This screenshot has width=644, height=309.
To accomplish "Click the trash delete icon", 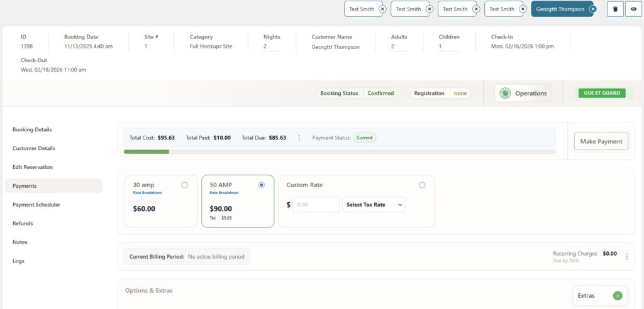I will (615, 9).
